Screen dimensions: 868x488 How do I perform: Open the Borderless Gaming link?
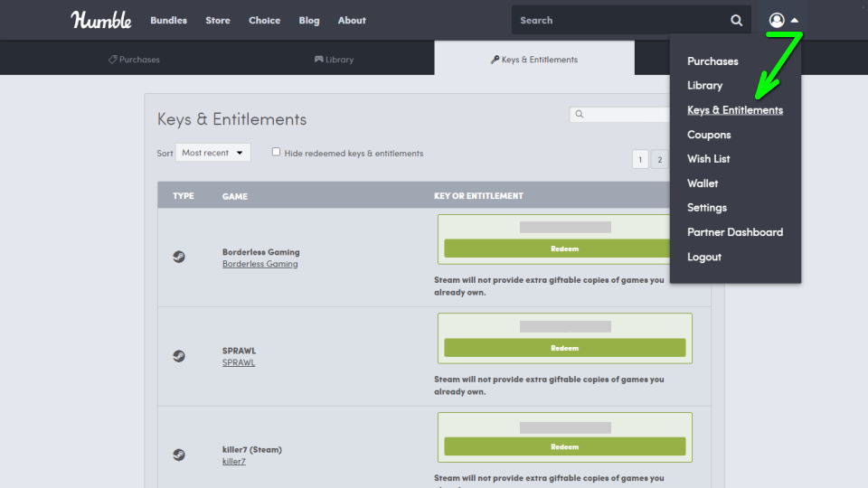point(259,264)
